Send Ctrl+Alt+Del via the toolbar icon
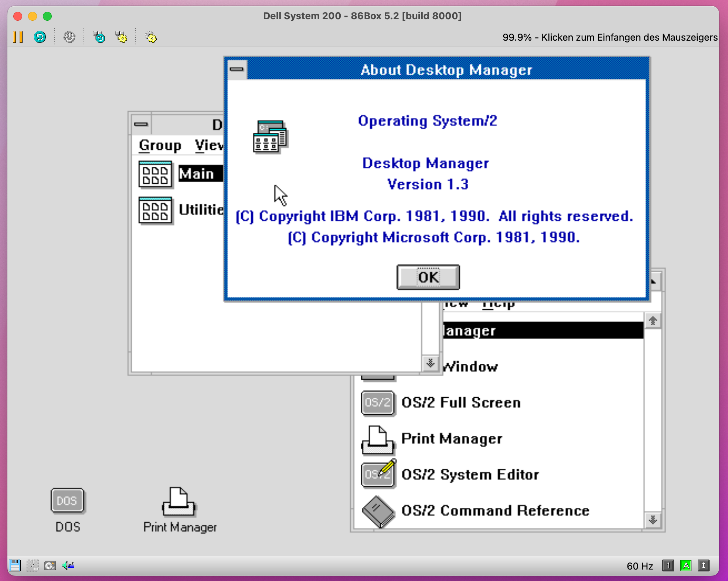The height and width of the screenshot is (581, 728). pos(99,37)
